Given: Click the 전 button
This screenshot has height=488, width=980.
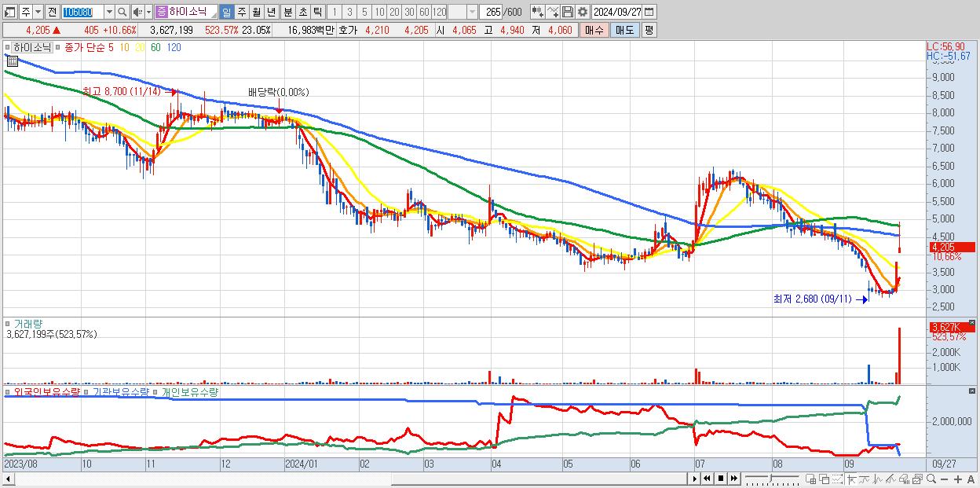Looking at the screenshot, I should [52, 12].
